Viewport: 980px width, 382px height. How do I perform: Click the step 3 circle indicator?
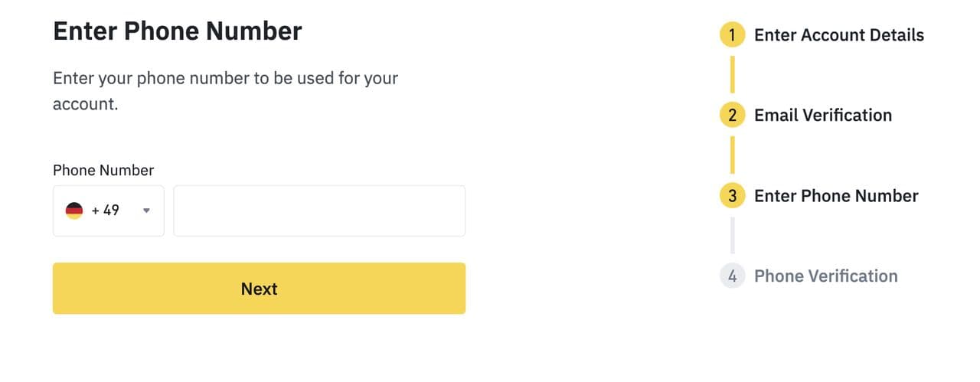click(733, 196)
